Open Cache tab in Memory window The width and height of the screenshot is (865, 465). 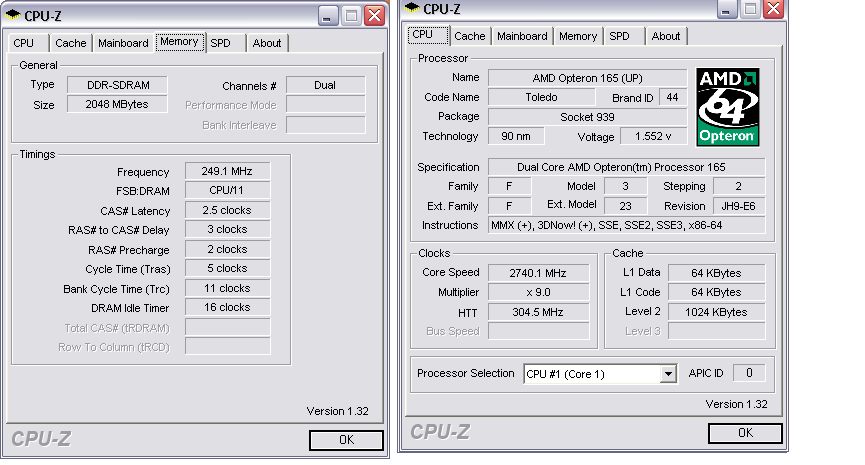tap(71, 43)
